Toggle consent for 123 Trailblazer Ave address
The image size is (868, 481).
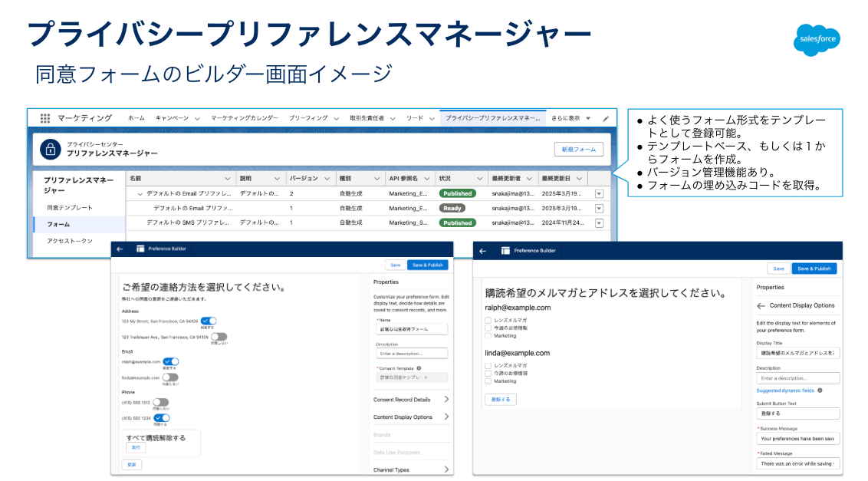[219, 336]
